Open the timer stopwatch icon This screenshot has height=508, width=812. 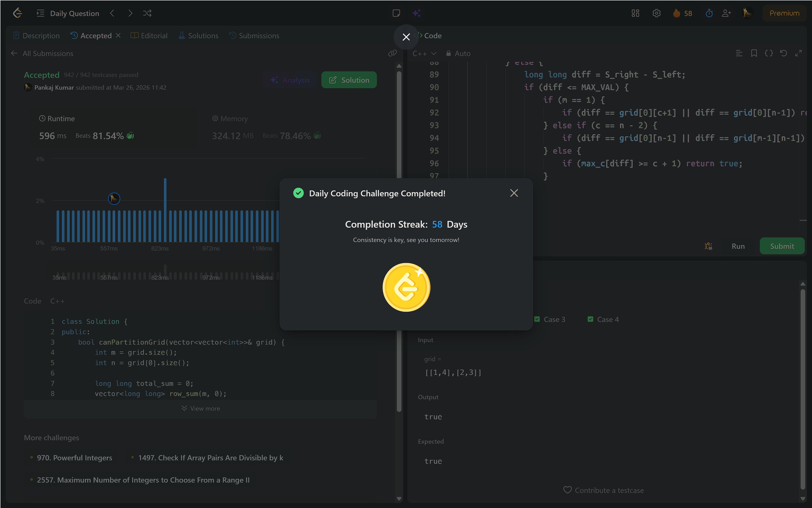[x=709, y=13]
